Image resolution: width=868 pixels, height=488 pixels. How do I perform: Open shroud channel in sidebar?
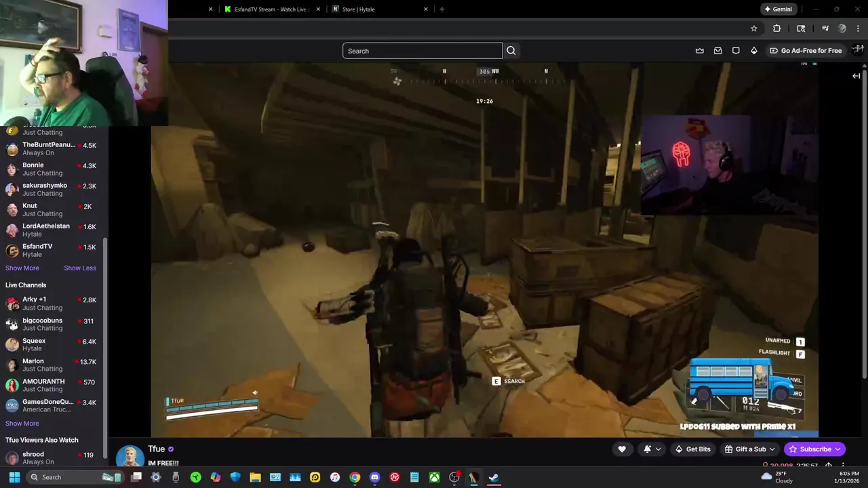point(53,458)
